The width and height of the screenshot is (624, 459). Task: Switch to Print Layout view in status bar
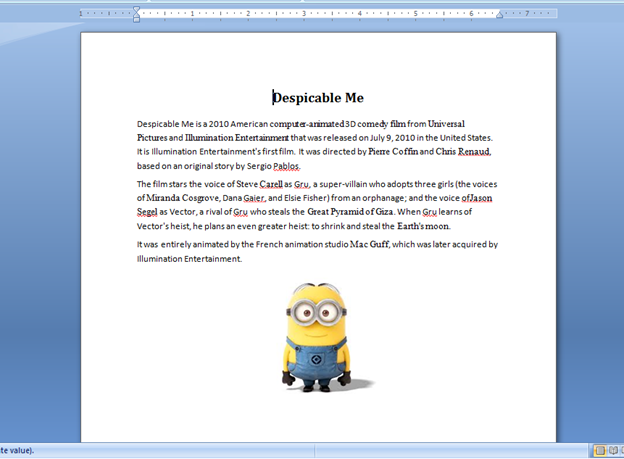coord(600,451)
